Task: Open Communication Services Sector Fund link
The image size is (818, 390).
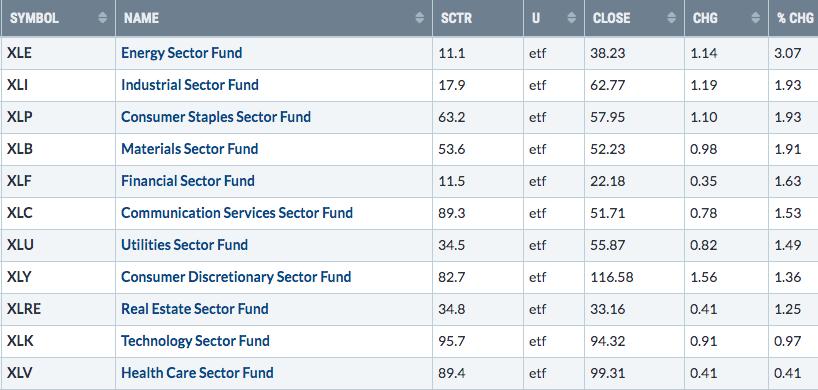Action: [x=237, y=213]
